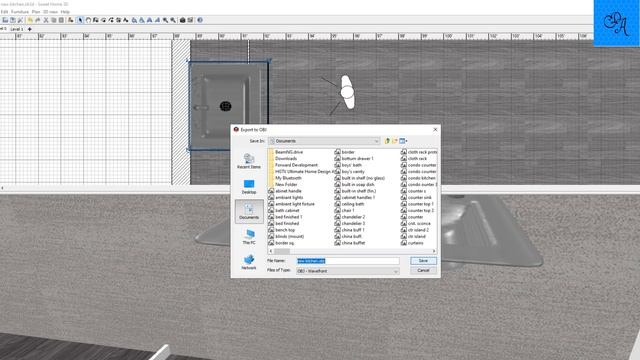Open the 3D view menu
Screen dimensions: 640x360
pyautogui.click(x=51, y=12)
